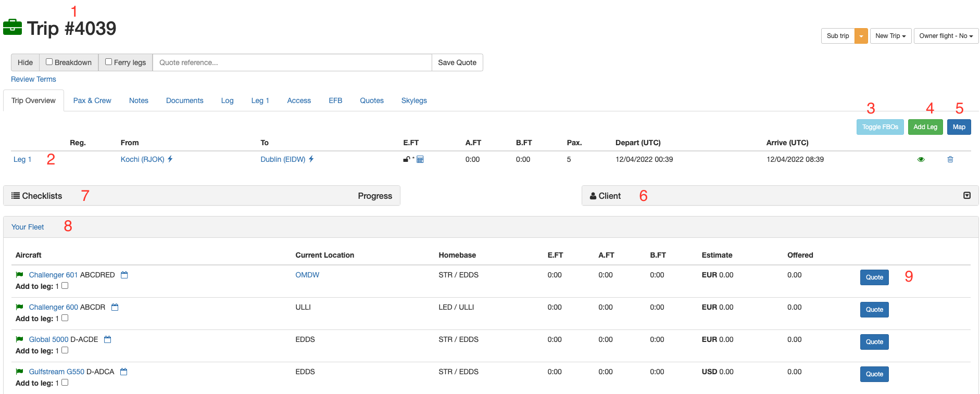Enable the Breakdown checkbox

point(49,62)
